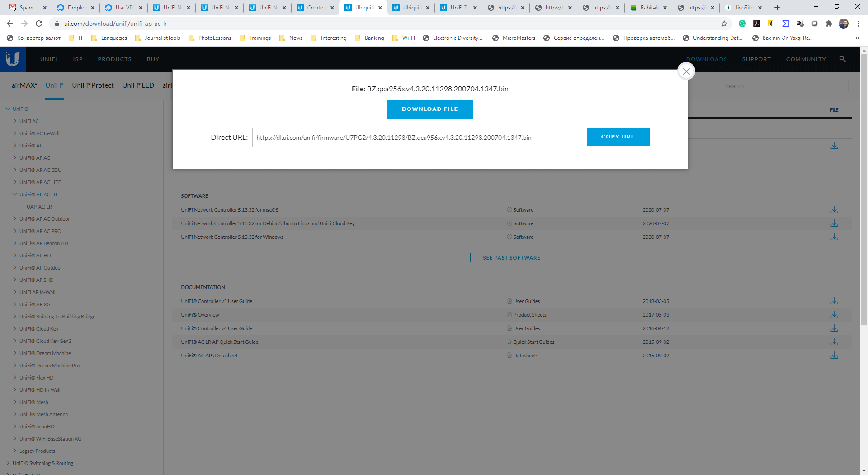868x475 pixels.
Task: Expand the Legacy Products node
Action: (x=15, y=451)
